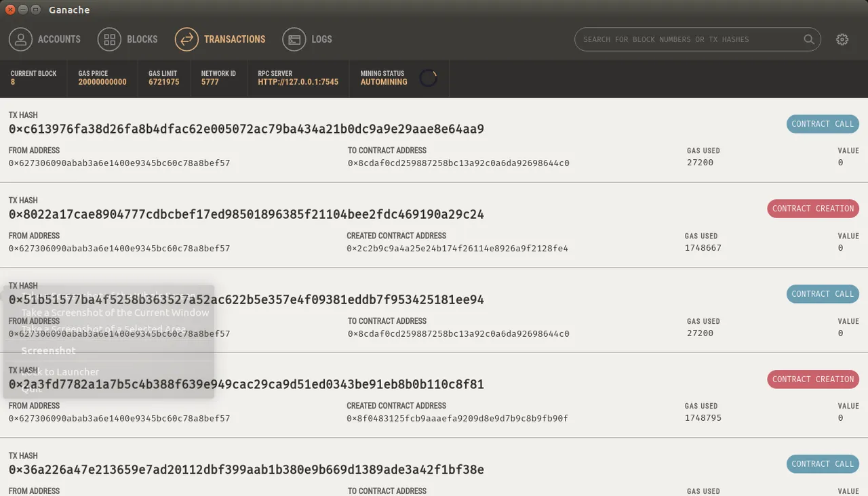Click created contract address 0x2c2b9c9a4a25e24b

pos(457,249)
